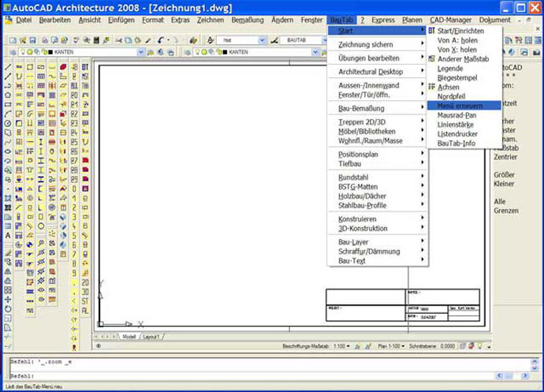Click Grenzen in the side menu
Viewport: 544px width, 392px height.
point(506,211)
